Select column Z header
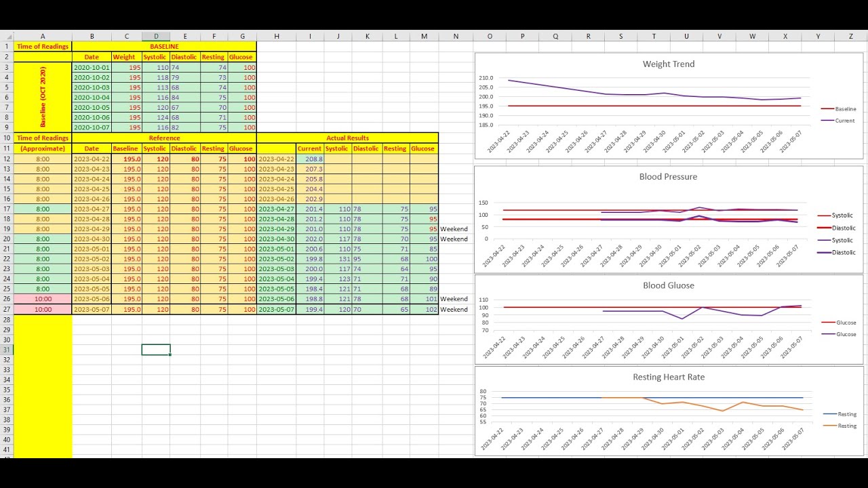Screen dimensions: 868x488 click(851, 36)
